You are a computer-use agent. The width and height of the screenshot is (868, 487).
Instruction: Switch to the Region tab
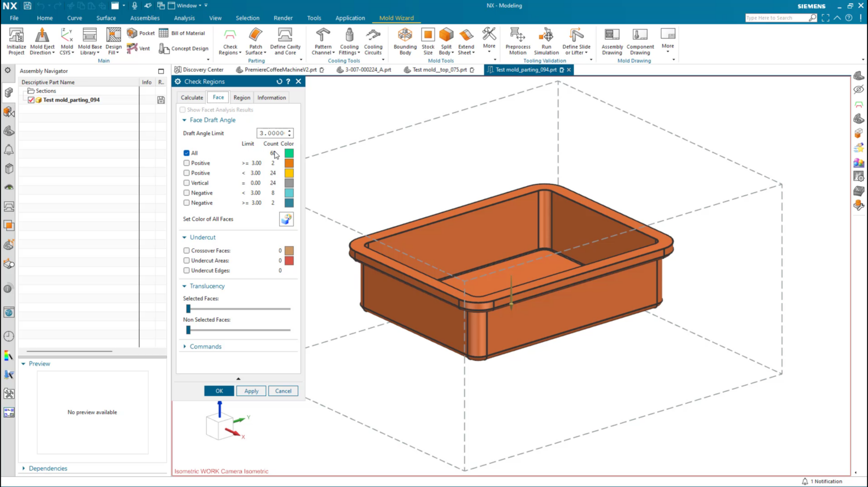tap(242, 97)
